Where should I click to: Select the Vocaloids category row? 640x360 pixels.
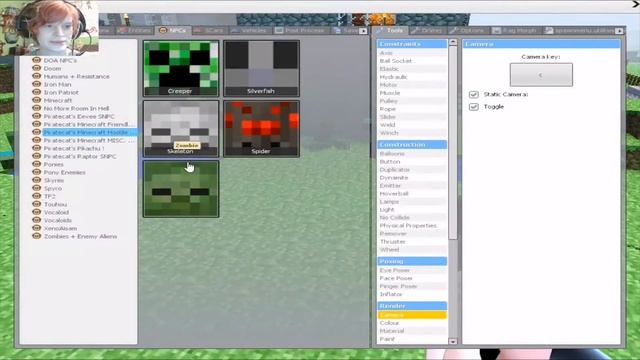point(58,220)
